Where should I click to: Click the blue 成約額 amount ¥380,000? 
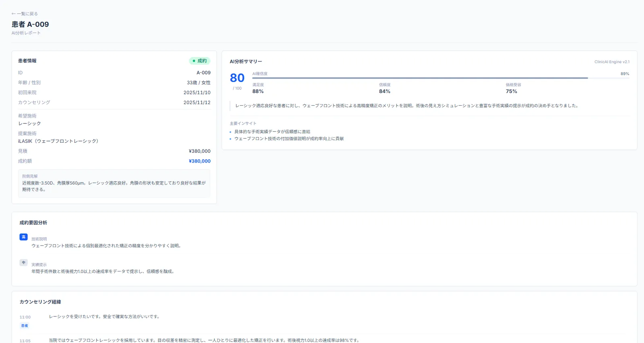point(200,161)
